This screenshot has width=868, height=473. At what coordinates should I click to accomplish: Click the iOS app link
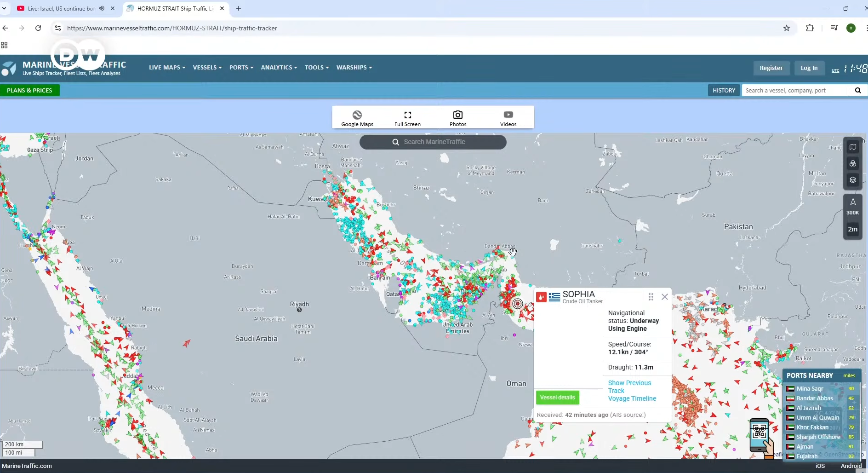click(820, 466)
